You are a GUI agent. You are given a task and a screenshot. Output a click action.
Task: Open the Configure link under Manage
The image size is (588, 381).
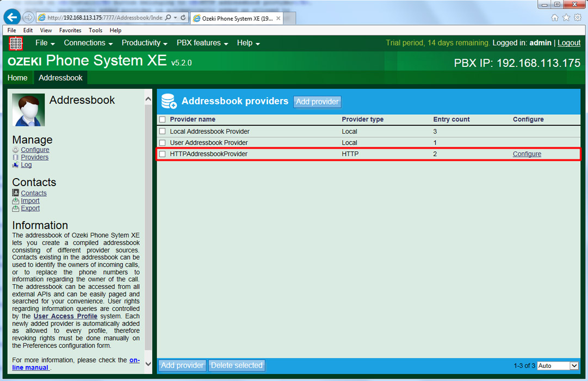tap(35, 150)
